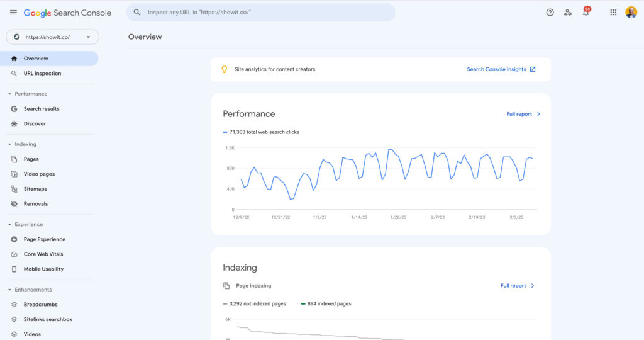Go to Core Web Vitals report
This screenshot has height=340, width=644.
pos(43,254)
